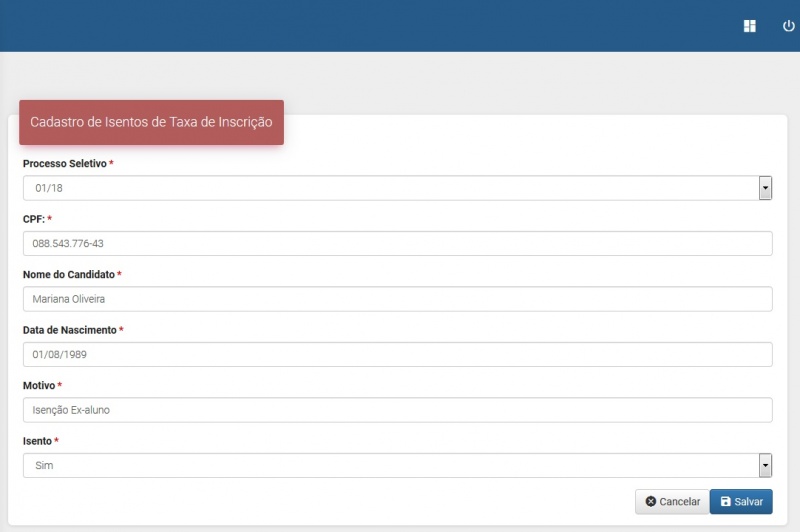Click the Processo Seletivo field label
This screenshot has height=532, width=800.
tap(64, 164)
